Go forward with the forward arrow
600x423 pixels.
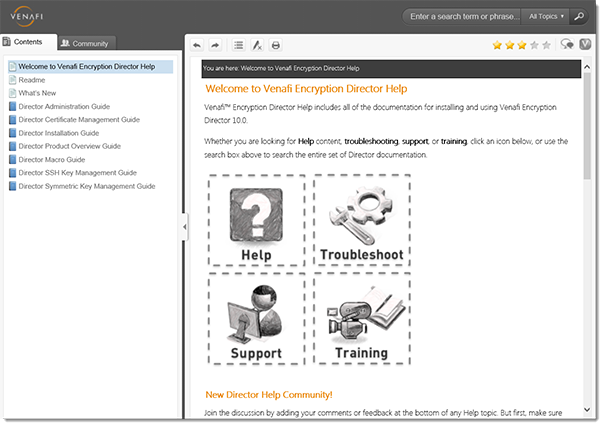pyautogui.click(x=215, y=46)
